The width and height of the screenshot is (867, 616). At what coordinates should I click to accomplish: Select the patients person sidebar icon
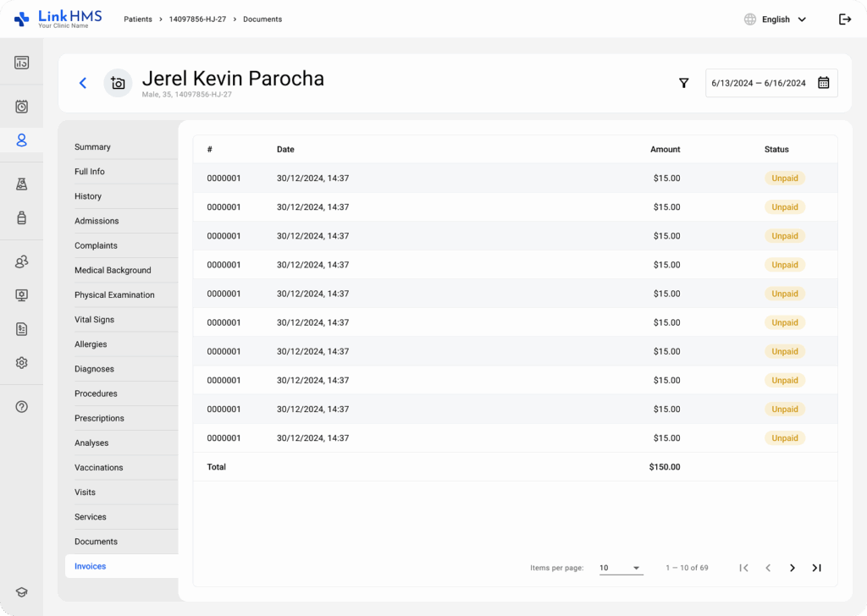click(21, 140)
